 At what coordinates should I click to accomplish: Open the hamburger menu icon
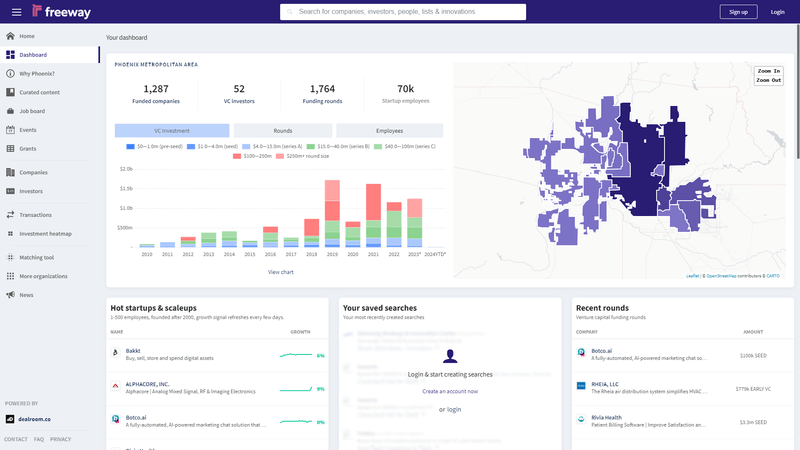click(14, 12)
